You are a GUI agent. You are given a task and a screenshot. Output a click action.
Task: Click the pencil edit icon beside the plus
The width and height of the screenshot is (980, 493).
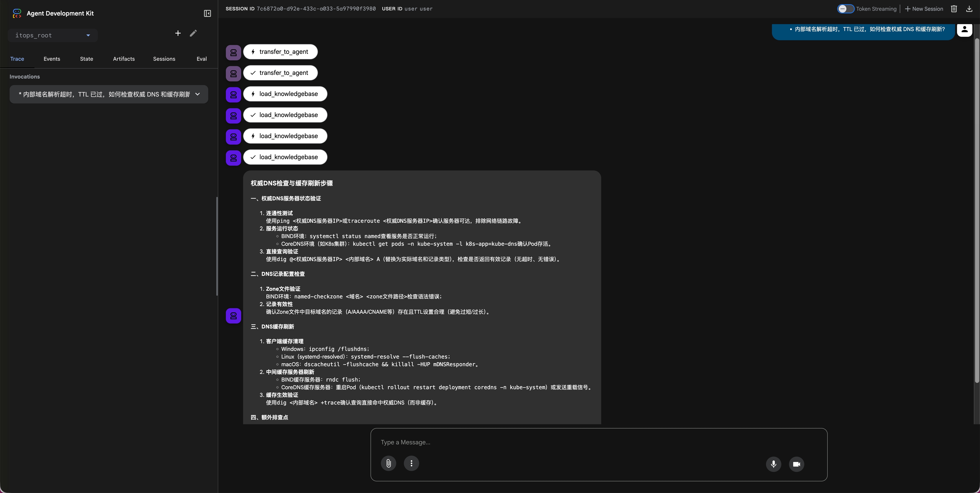coord(193,33)
